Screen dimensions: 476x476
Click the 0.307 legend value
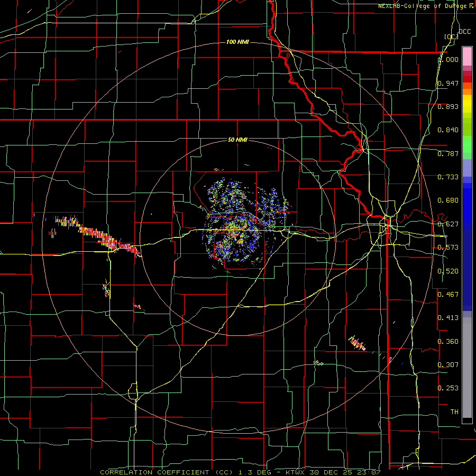click(x=448, y=364)
